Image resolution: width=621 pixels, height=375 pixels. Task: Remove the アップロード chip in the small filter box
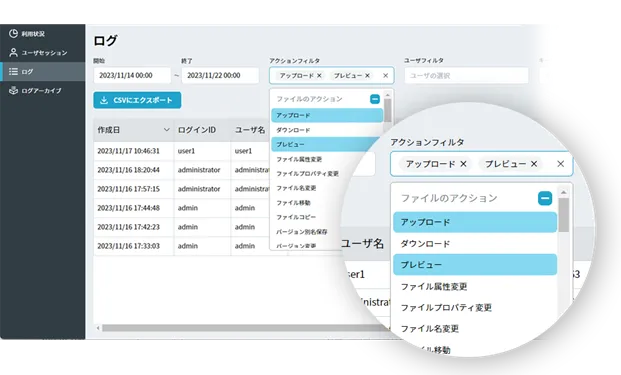pos(319,75)
